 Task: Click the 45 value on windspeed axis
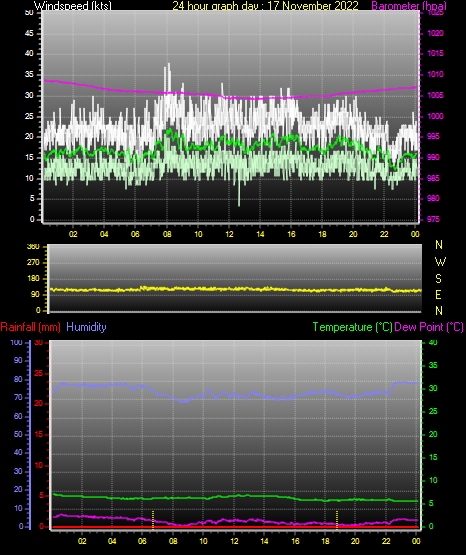click(29, 33)
